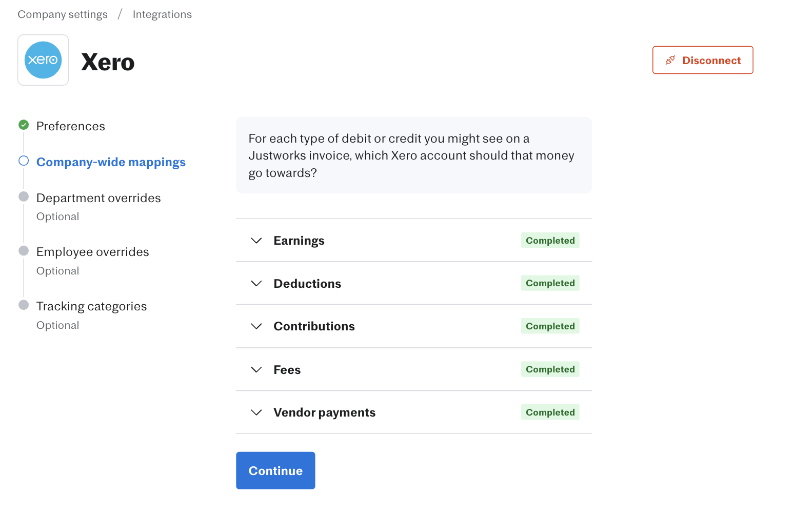This screenshot has width=812, height=513.
Task: Open Company settings breadcrumb link
Action: click(63, 14)
